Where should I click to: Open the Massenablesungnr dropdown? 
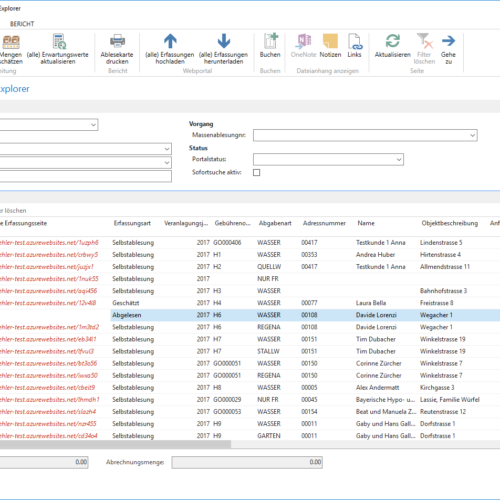472,135
